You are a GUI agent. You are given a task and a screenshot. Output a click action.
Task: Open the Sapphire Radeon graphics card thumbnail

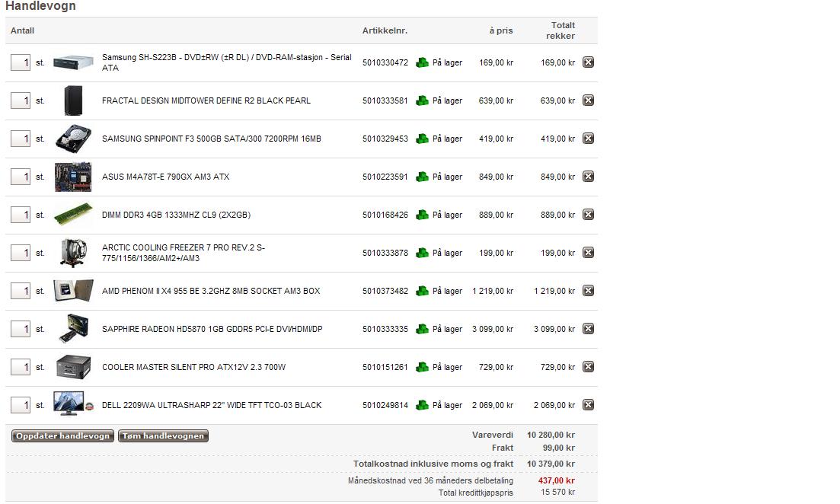73,328
